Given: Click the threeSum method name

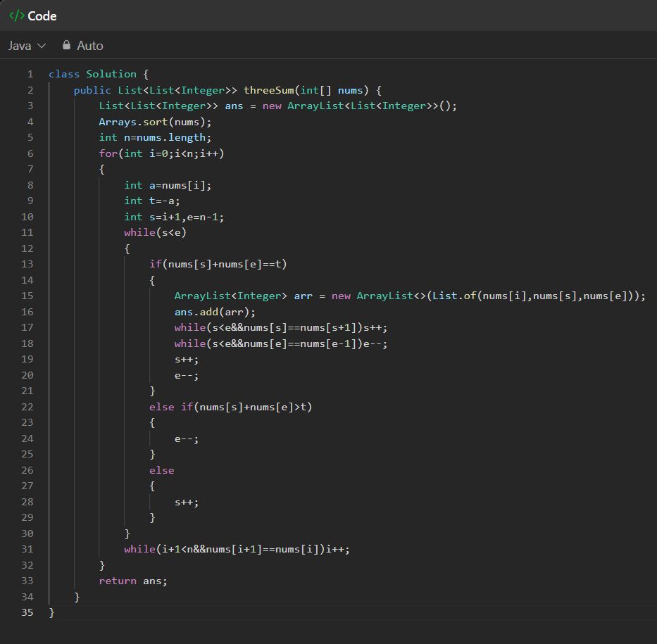Looking at the screenshot, I should (x=268, y=90).
